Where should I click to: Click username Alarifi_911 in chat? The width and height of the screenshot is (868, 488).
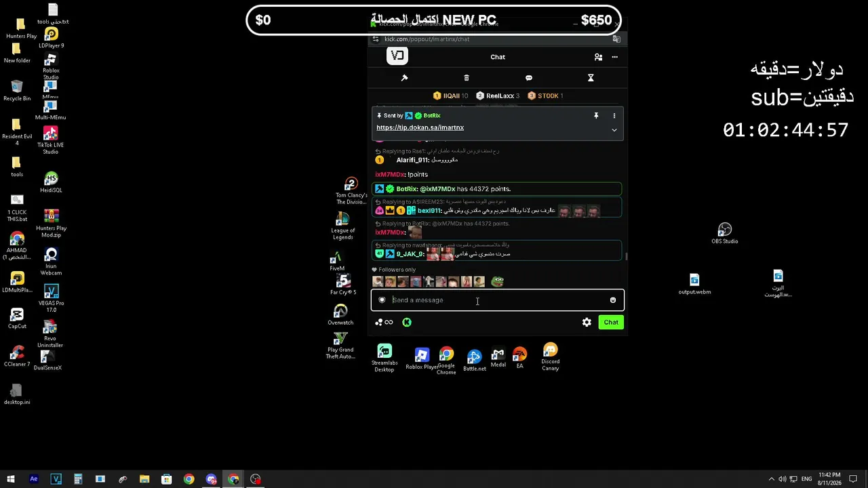coord(413,160)
